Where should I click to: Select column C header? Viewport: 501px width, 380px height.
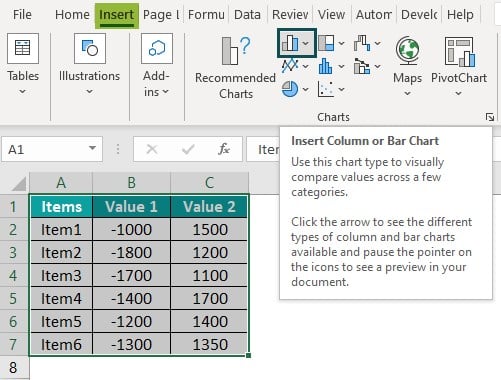[x=209, y=183]
